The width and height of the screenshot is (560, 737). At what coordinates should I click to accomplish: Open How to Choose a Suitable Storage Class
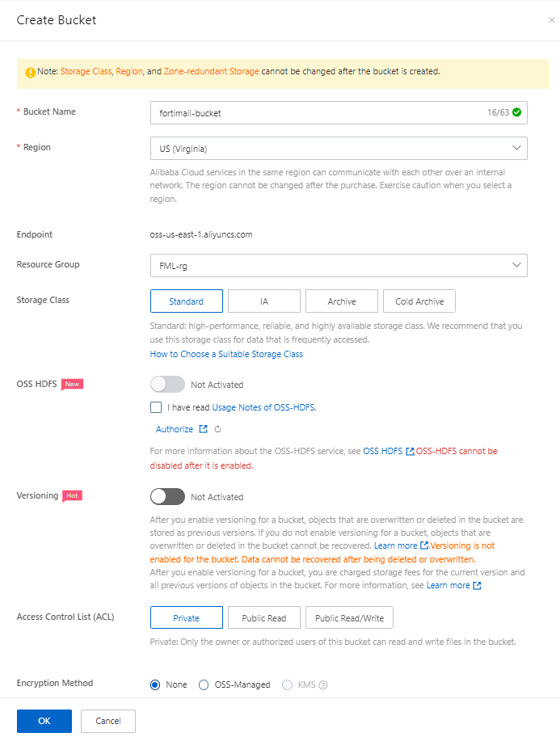point(225,354)
